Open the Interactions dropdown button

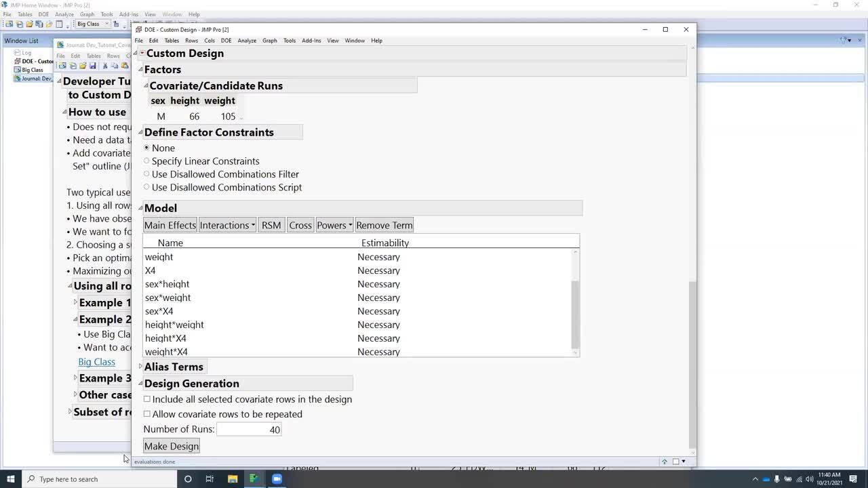pyautogui.click(x=227, y=225)
